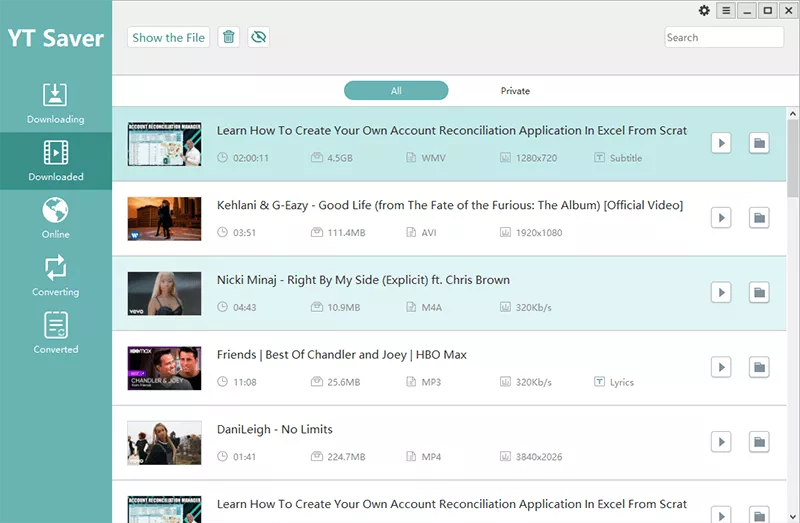Open the Converting section
Screen dimensions: 800x523
coord(56,276)
